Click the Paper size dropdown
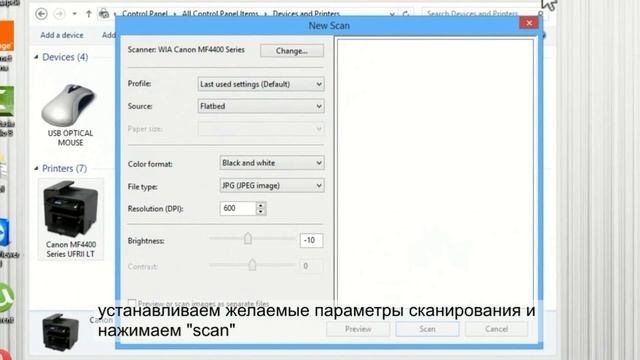This screenshot has width=640, height=360. (x=261, y=129)
